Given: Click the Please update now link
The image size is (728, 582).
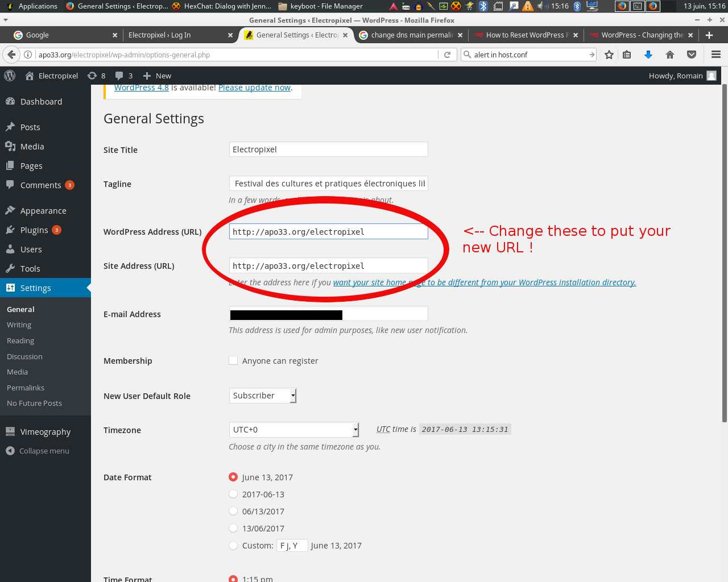Looking at the screenshot, I should click(254, 88).
